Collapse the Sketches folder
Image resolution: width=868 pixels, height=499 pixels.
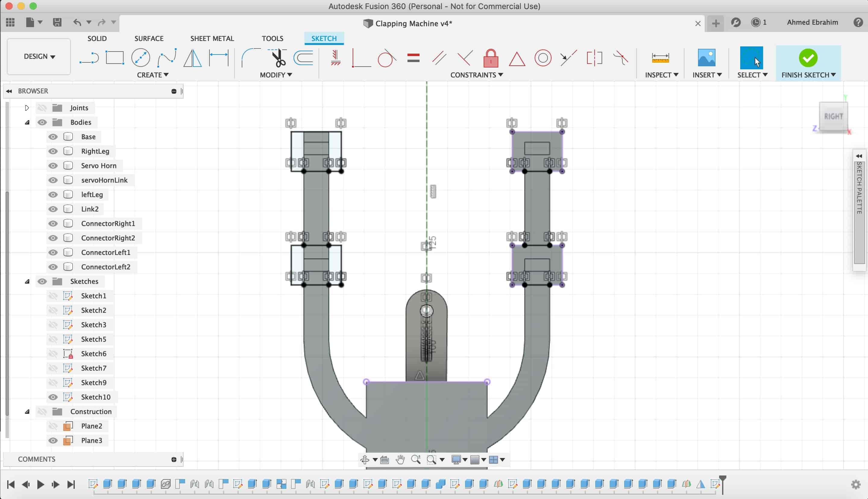[x=27, y=281]
